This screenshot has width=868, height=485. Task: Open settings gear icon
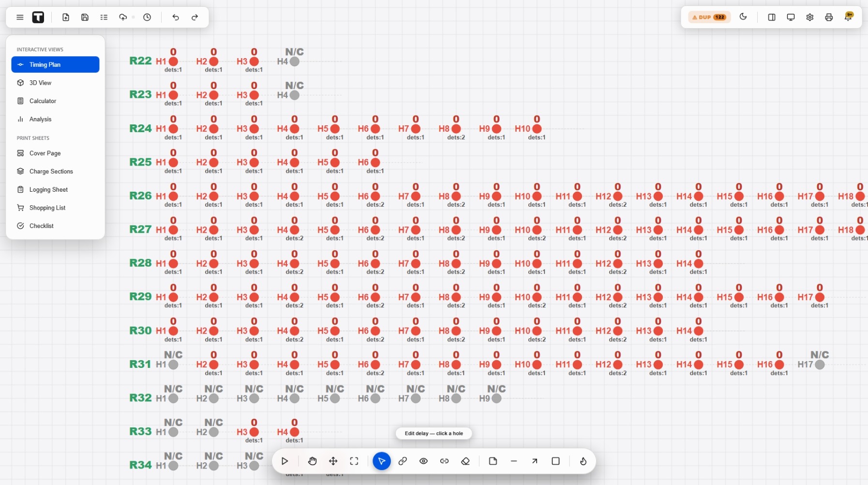tap(810, 17)
